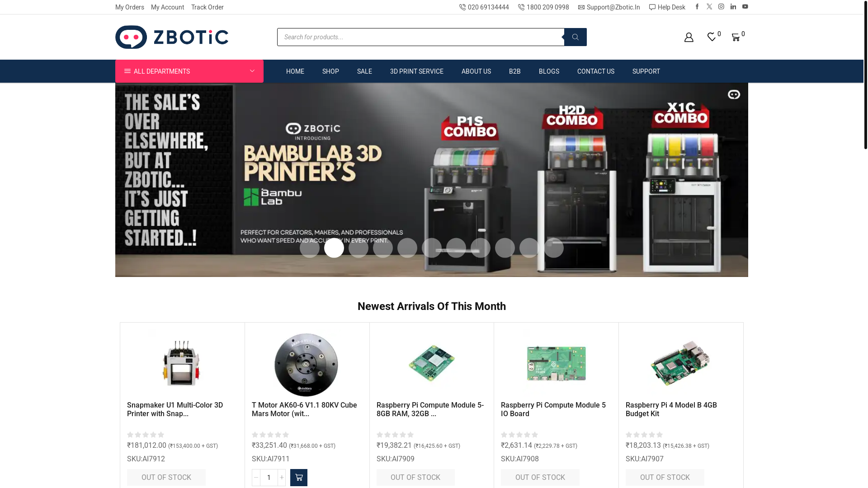Select the fourth banner slide dot
The width and height of the screenshot is (868, 488).
383,248
